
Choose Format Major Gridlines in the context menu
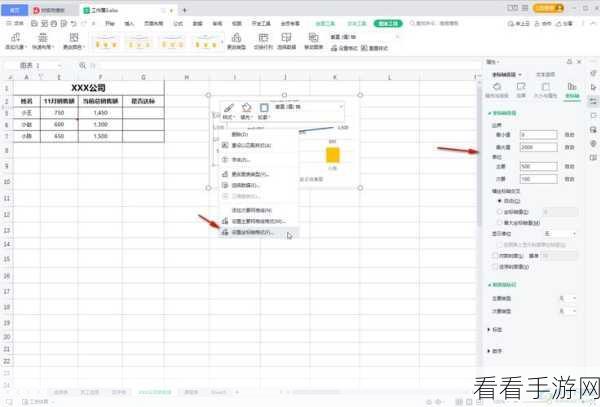[x=258, y=221]
